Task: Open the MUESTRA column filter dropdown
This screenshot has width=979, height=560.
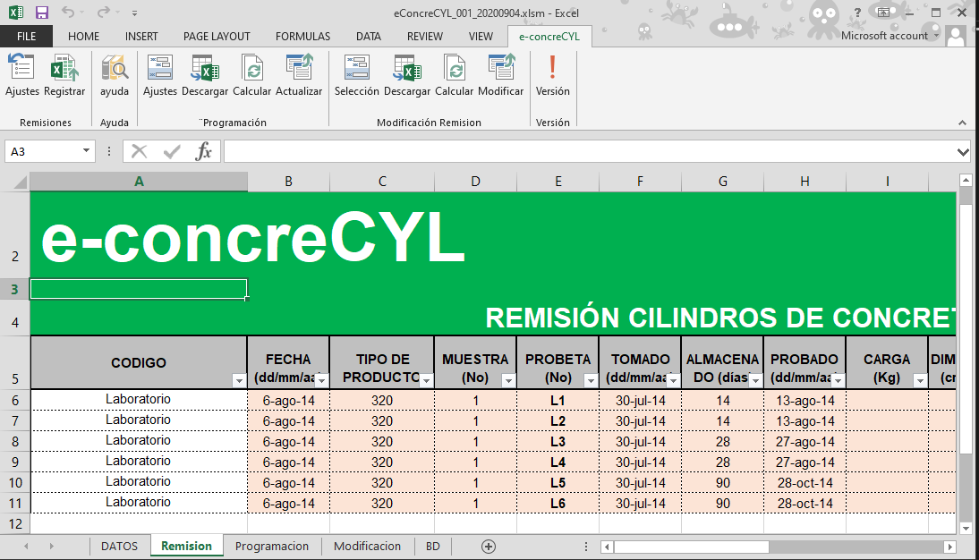Action: pyautogui.click(x=508, y=380)
